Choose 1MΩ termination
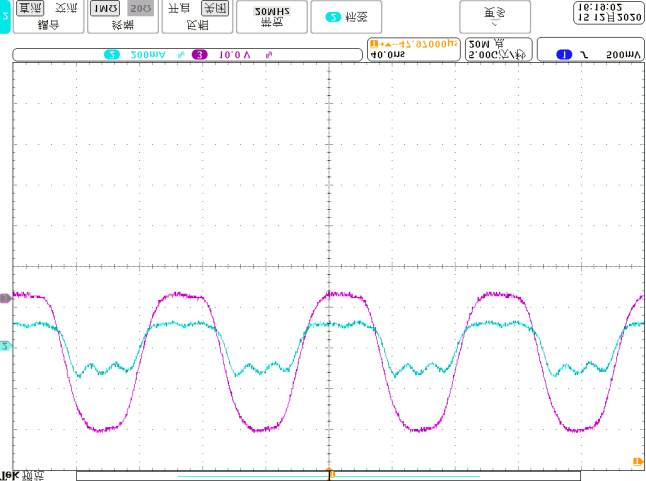This screenshot has height=481, width=646. point(104,8)
